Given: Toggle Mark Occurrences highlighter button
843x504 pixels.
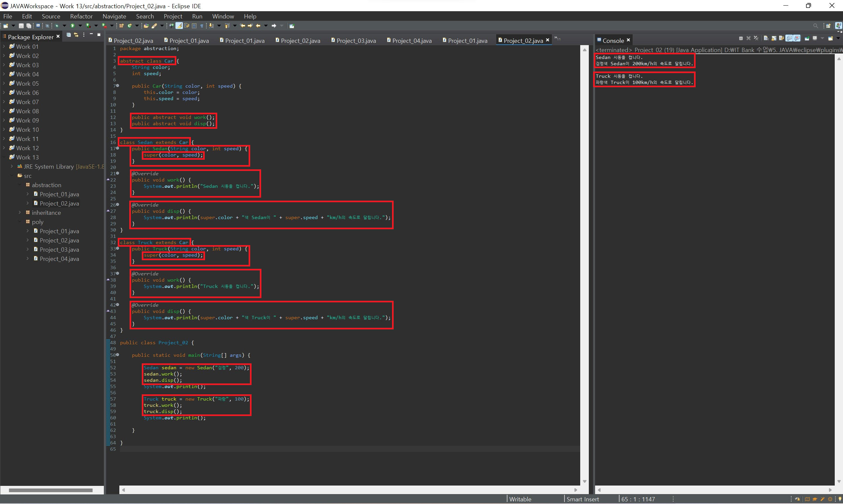Looking at the screenshot, I should 179,26.
